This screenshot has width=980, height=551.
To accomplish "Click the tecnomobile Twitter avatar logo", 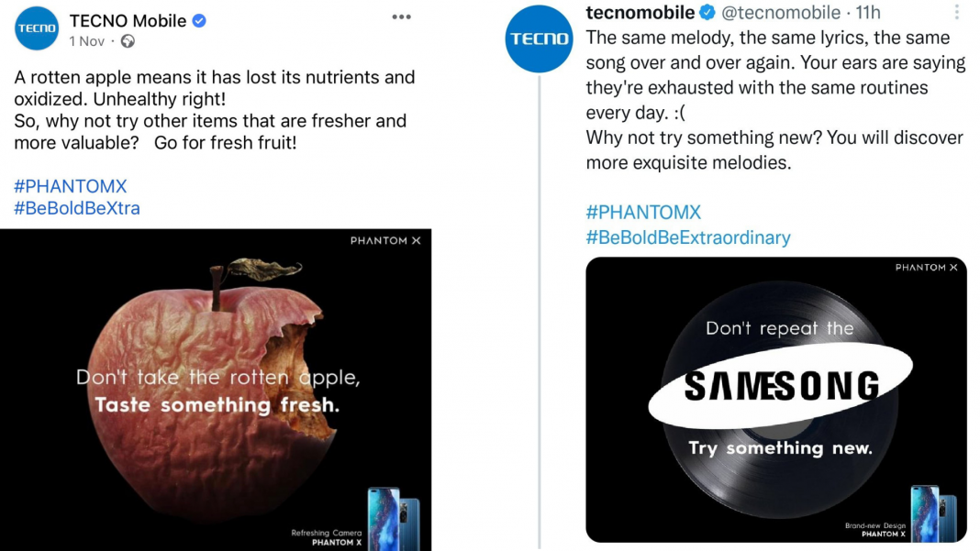I will click(539, 39).
